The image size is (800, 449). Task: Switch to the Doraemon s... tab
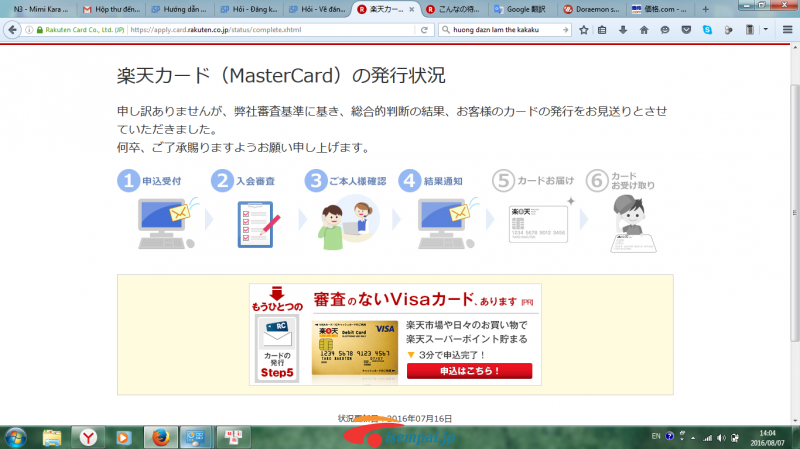point(590,9)
